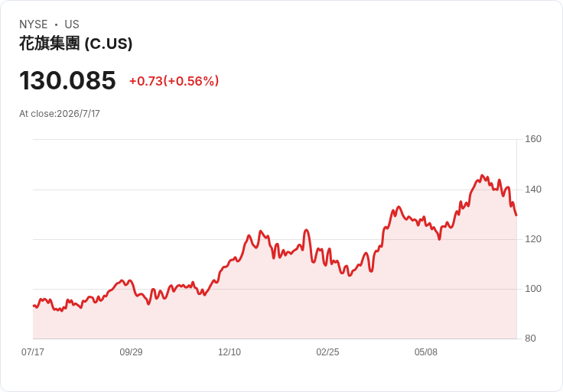Viewport: 563px width, 392px height.
Task: Click the 09/29 date axis label
Action: click(x=131, y=352)
